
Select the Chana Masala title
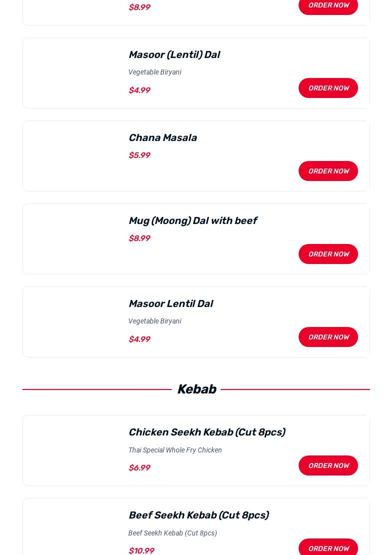click(x=162, y=137)
